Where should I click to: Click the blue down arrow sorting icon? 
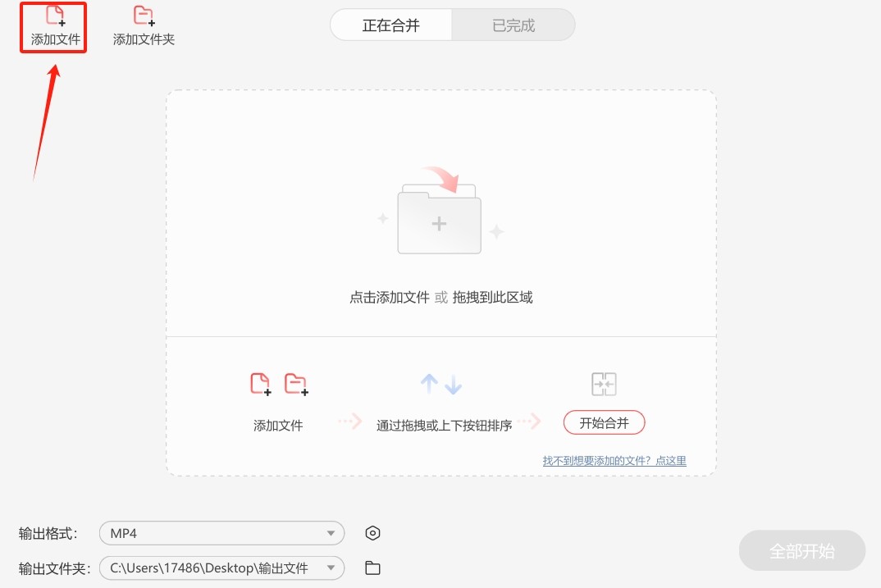(454, 384)
